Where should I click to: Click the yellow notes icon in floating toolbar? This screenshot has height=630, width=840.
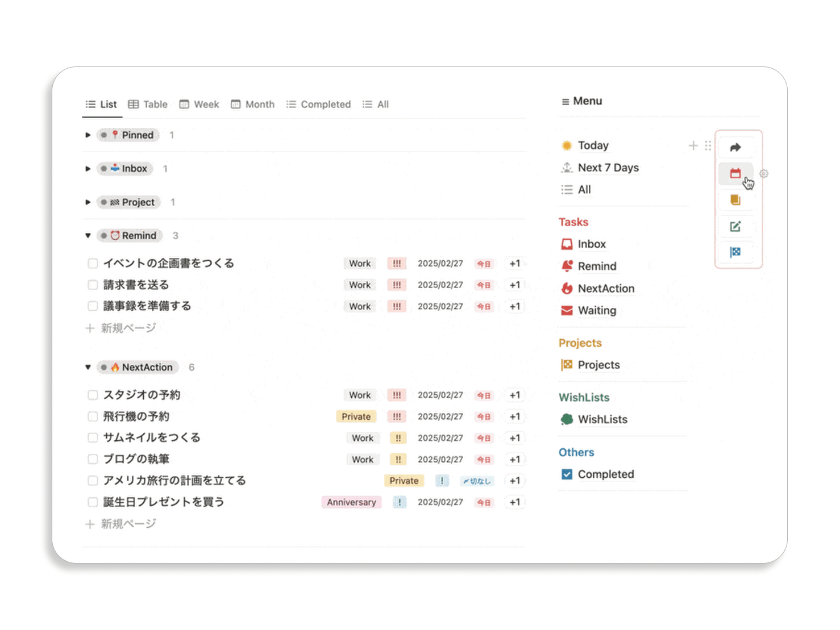735,199
